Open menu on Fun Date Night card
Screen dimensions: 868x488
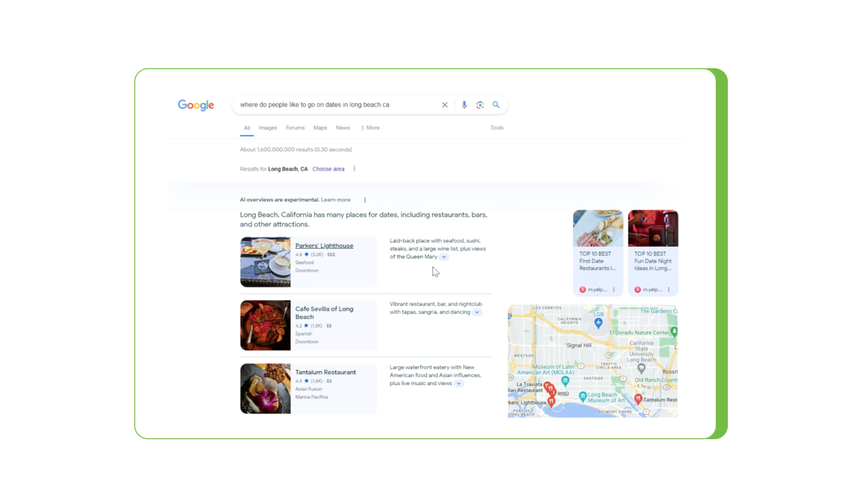[x=669, y=290]
